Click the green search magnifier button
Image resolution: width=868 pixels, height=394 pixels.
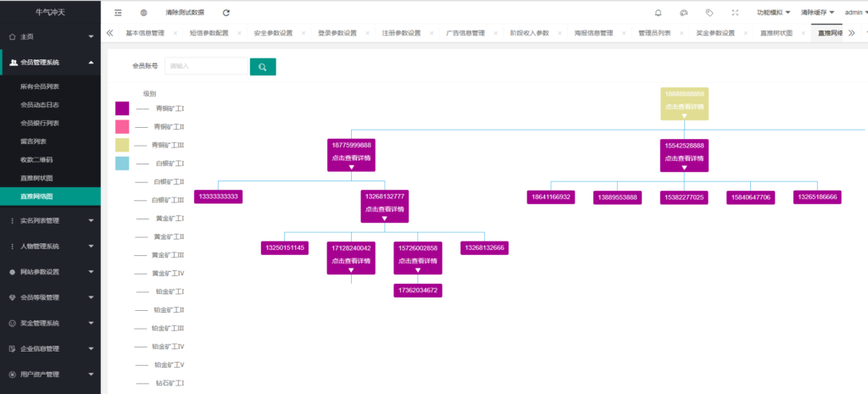pos(263,67)
